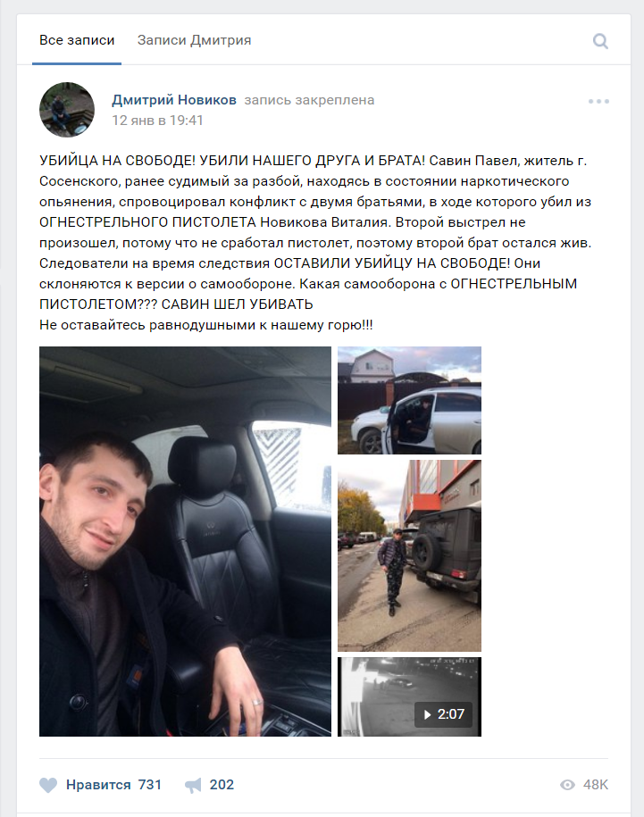Open photo of man beside black SUV

pos(409,555)
